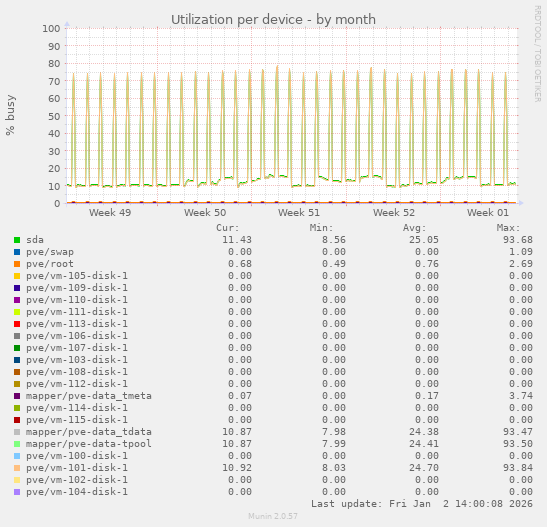547x527 pixels.
Task: Click tdata max value 93.47
Action: 518,432
